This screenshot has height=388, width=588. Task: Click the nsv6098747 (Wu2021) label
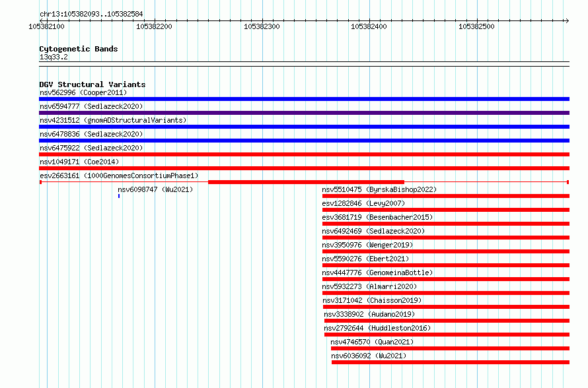(x=155, y=189)
